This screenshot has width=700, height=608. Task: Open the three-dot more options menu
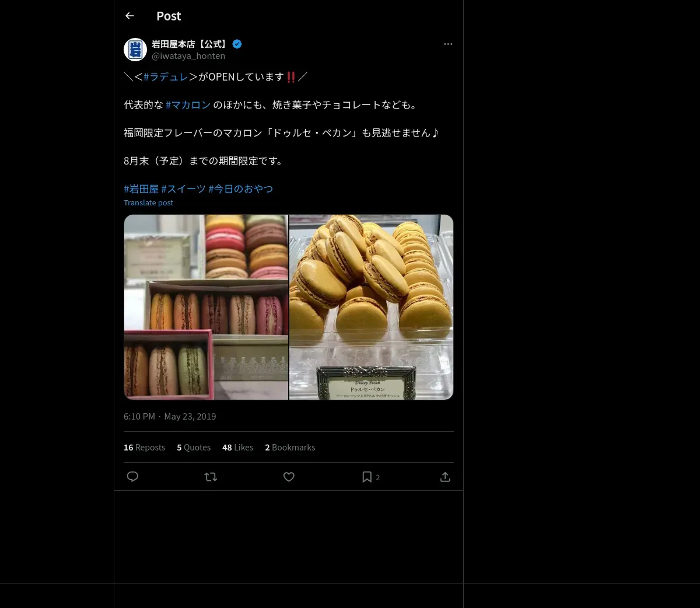click(x=447, y=44)
